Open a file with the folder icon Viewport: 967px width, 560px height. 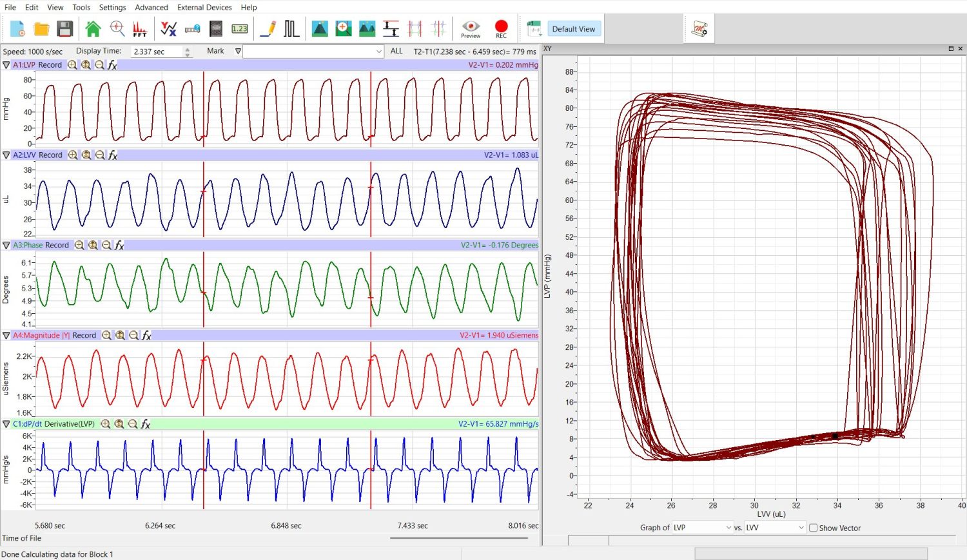click(41, 28)
